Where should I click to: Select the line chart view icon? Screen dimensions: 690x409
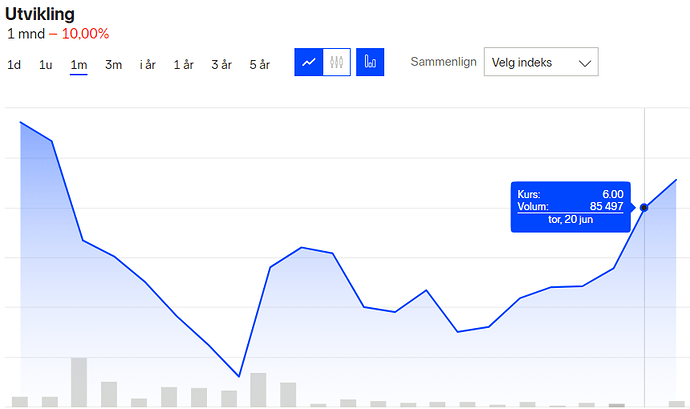[x=309, y=62]
